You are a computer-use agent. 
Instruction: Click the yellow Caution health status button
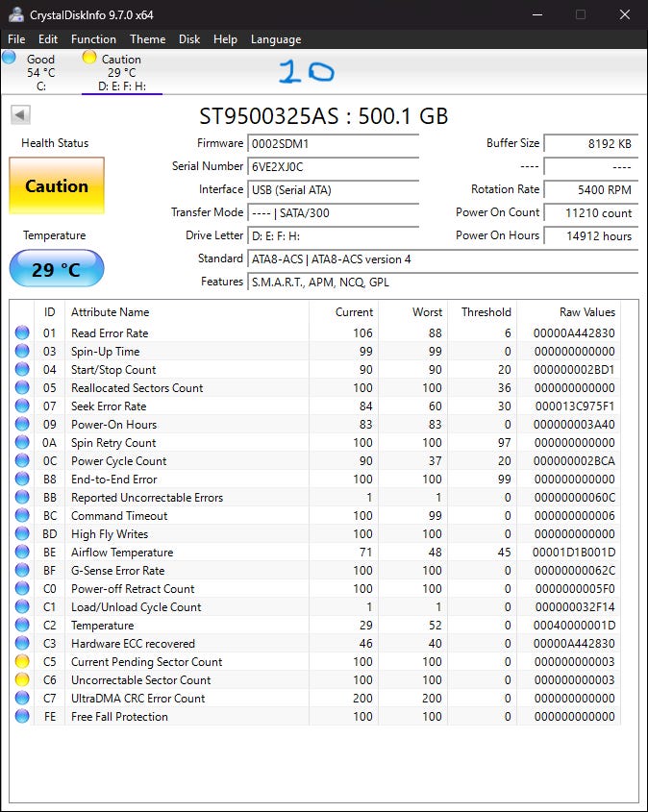coord(57,186)
